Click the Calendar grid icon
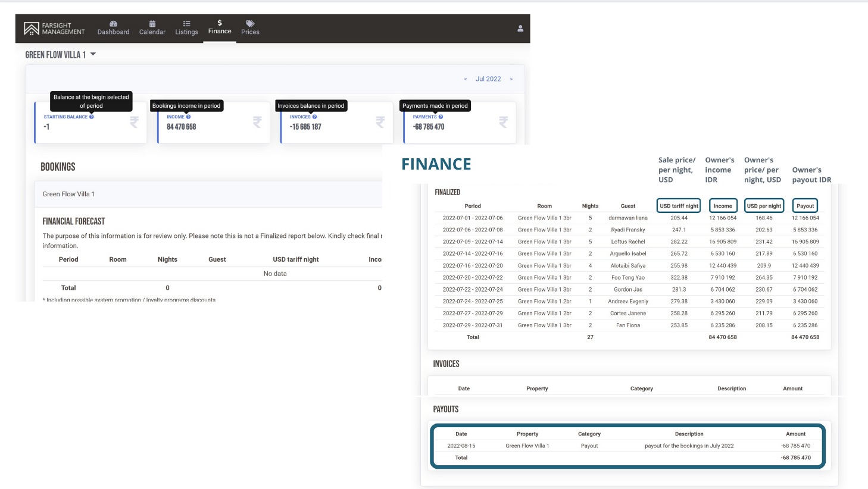 152,24
